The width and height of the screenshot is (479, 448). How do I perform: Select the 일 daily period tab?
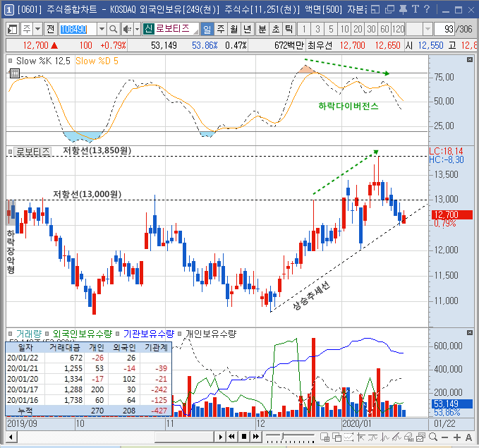click(x=207, y=30)
